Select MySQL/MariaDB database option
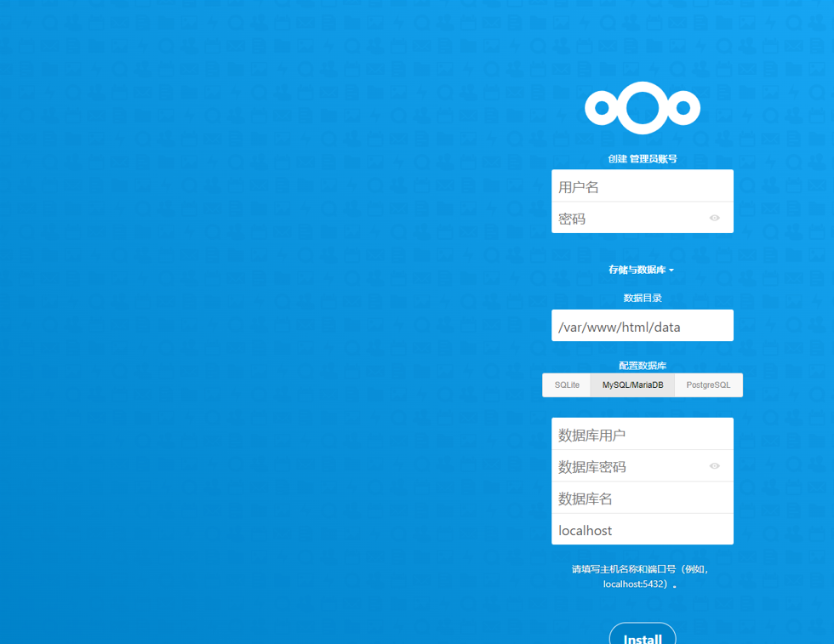 (x=632, y=385)
